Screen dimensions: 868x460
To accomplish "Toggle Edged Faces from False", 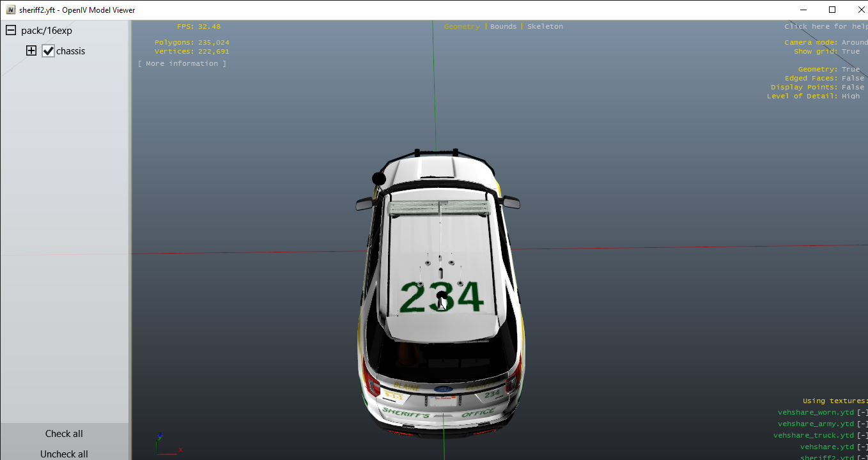I will (x=853, y=79).
